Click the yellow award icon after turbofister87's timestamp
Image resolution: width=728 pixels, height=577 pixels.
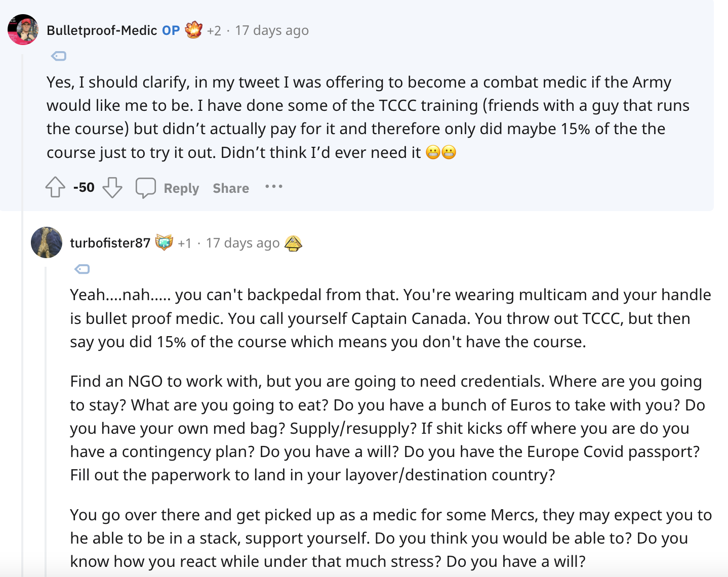(x=293, y=243)
